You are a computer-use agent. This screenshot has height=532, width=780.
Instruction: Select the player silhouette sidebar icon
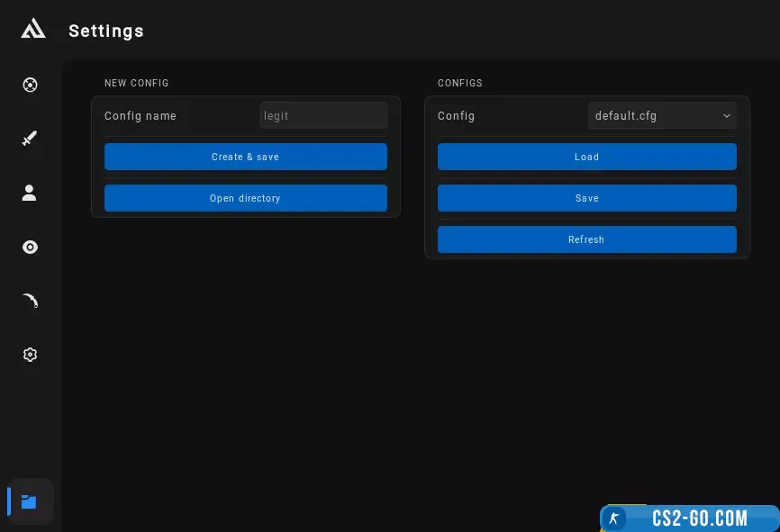pyautogui.click(x=30, y=193)
